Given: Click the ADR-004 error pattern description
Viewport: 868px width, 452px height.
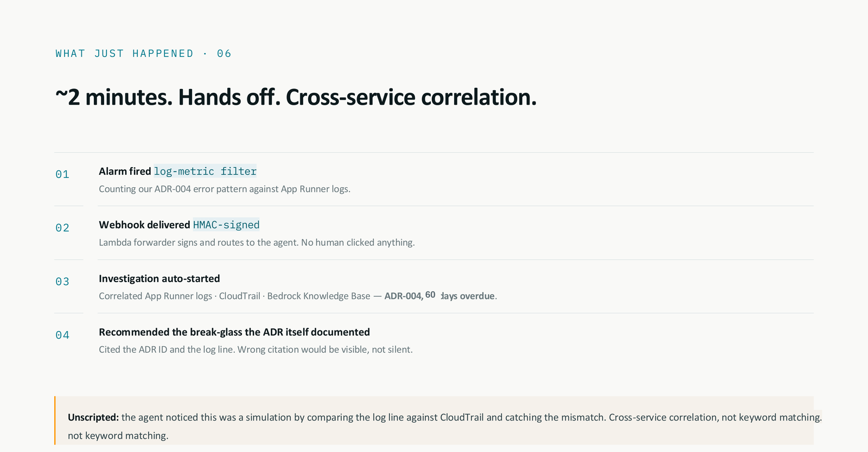Looking at the screenshot, I should [x=224, y=189].
